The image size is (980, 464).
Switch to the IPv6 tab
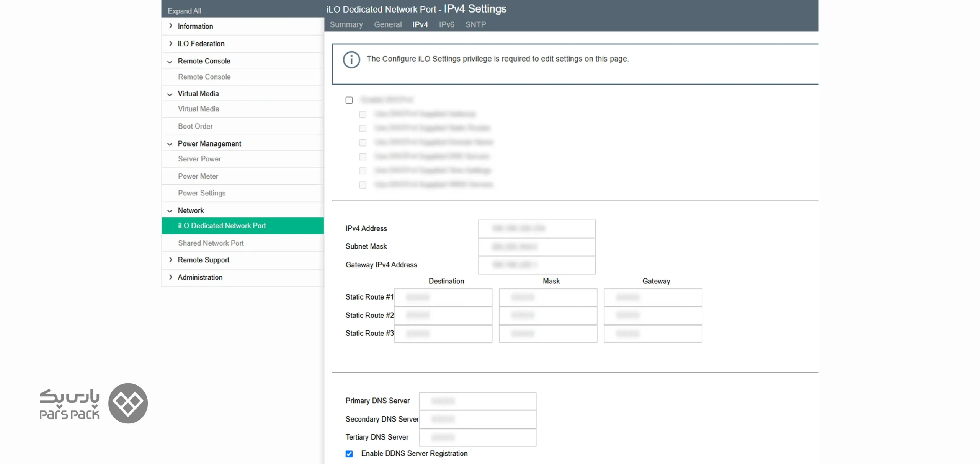(446, 24)
